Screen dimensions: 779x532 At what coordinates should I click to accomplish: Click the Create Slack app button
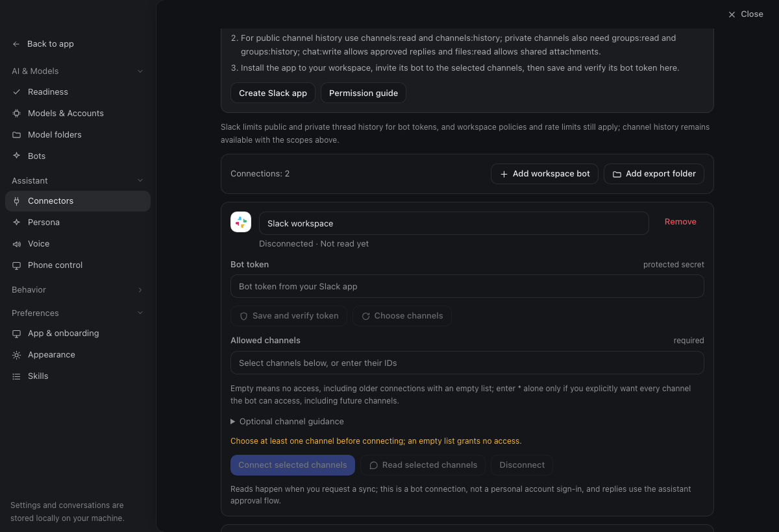273,93
